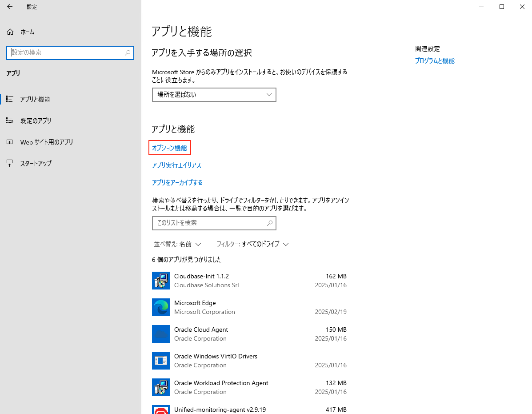Click Microsoft Corporation publisher text
The height and width of the screenshot is (414, 532).
point(204,312)
